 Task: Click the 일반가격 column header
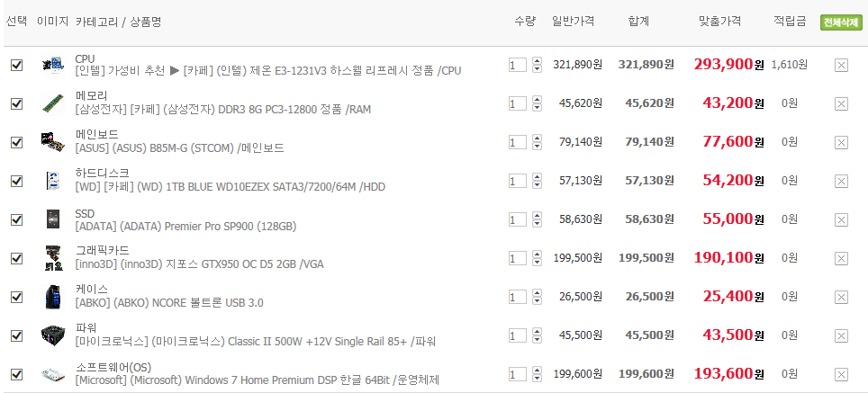573,22
